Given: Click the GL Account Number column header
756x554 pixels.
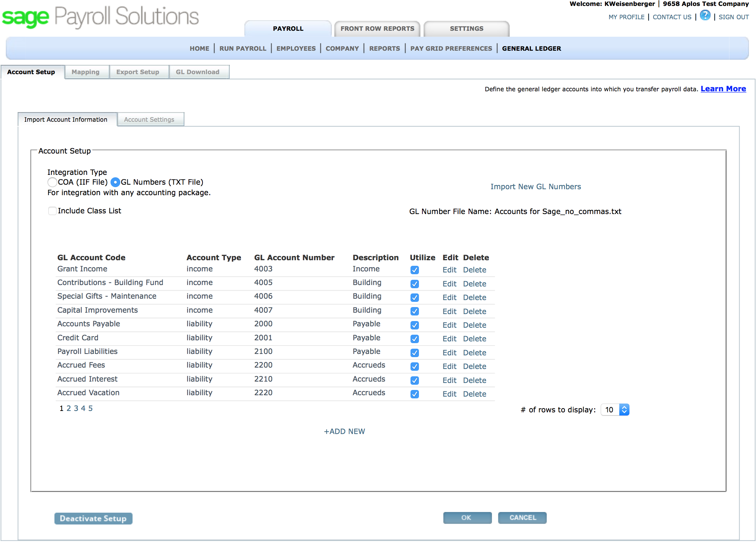Looking at the screenshot, I should [294, 258].
